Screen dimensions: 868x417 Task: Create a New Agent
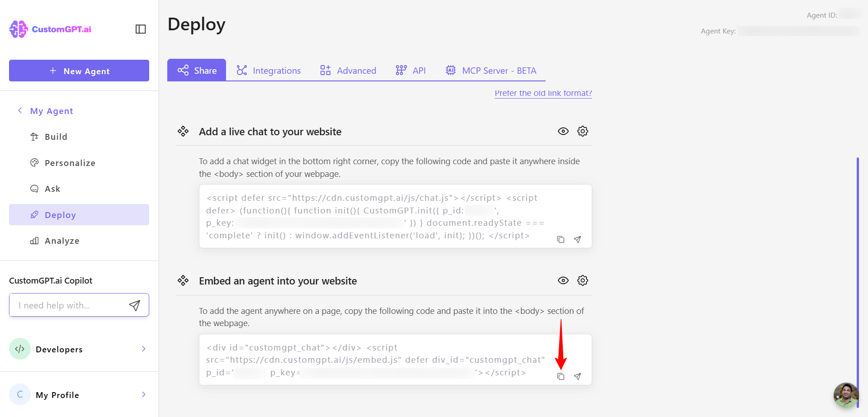pos(79,71)
